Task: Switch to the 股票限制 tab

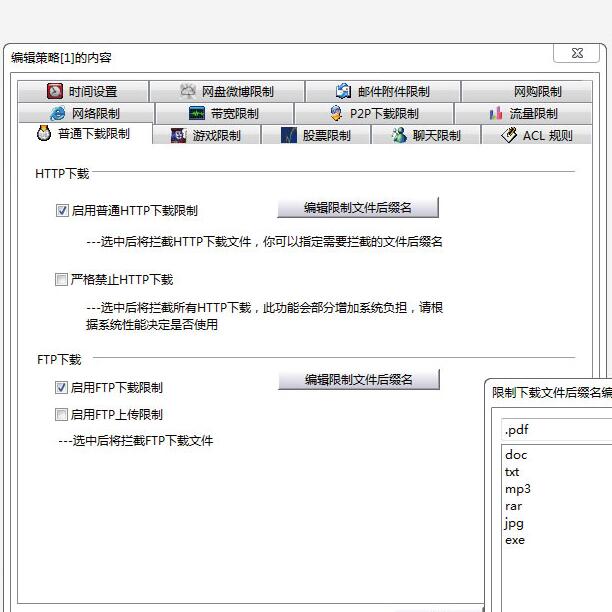Action: [x=316, y=135]
